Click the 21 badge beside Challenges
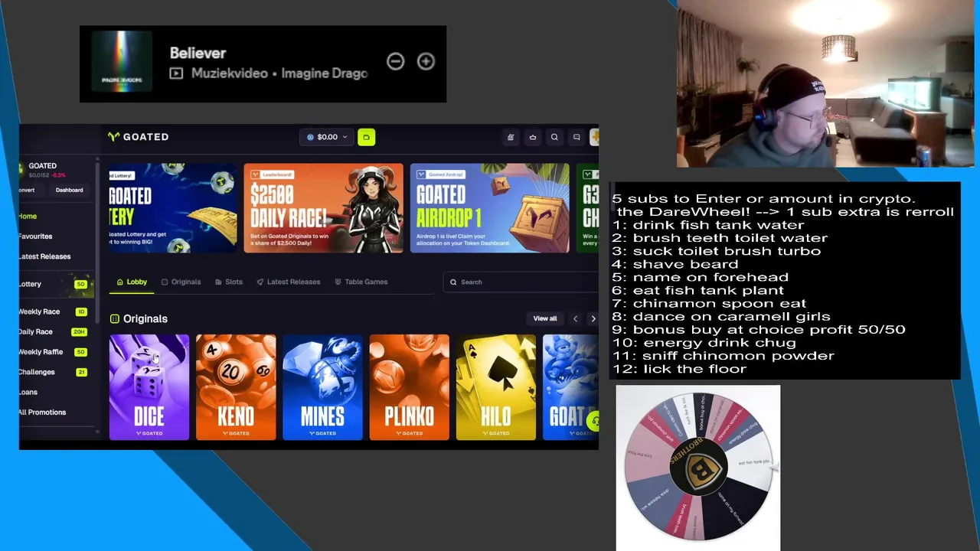The height and width of the screenshot is (551, 980). pyautogui.click(x=81, y=372)
